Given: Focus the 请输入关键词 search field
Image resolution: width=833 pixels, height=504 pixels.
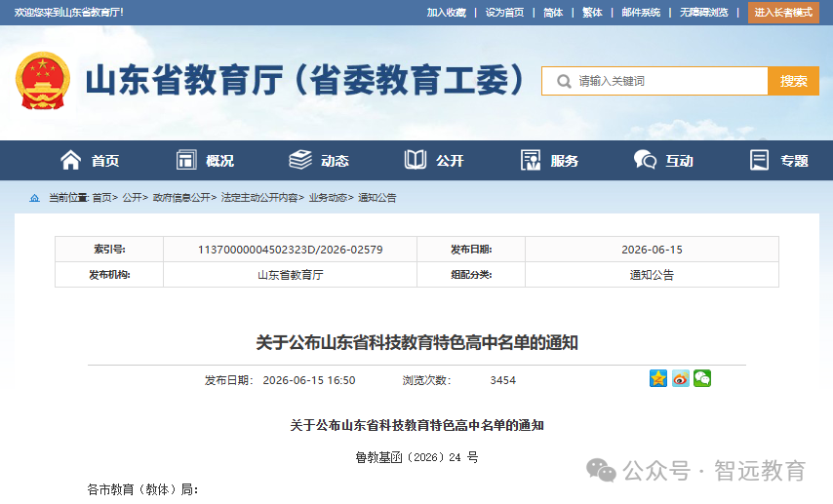Looking at the screenshot, I should 654,81.
